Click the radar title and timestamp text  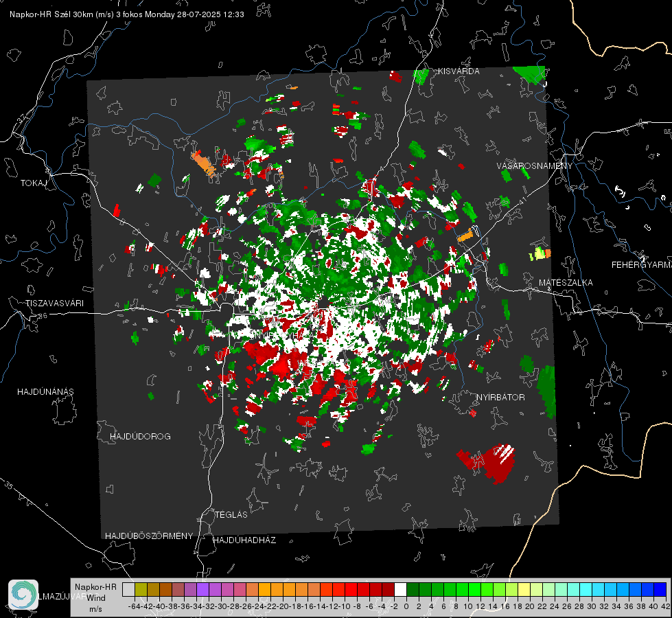[127, 14]
